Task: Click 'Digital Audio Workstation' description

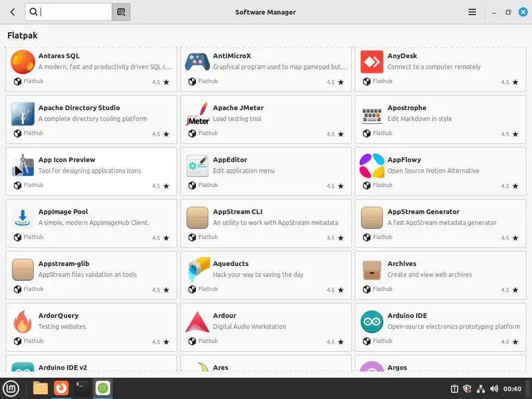Action: click(249, 326)
